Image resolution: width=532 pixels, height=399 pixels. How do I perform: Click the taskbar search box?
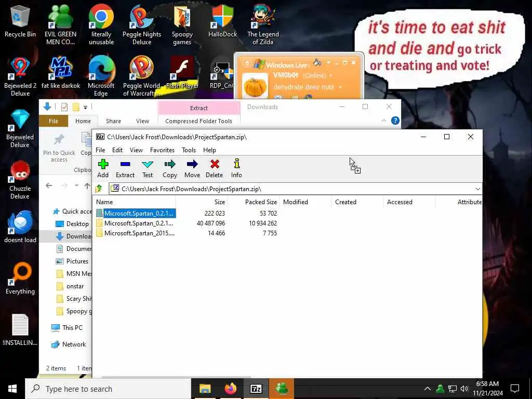108,389
